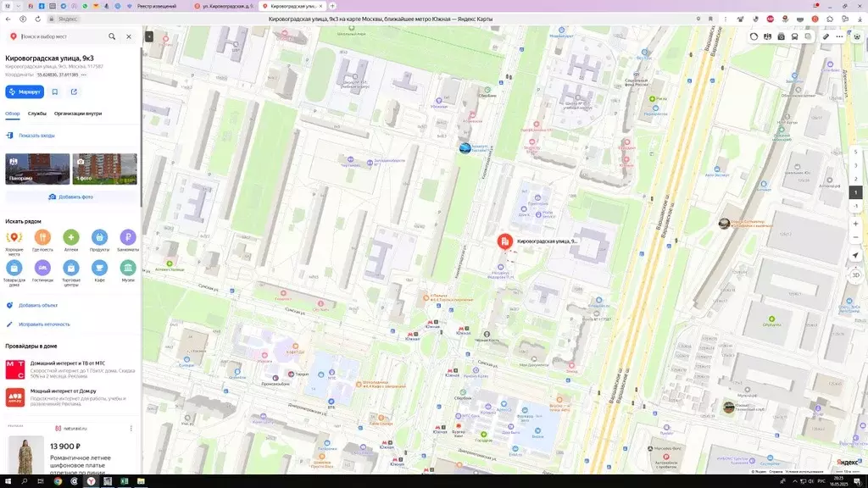Open a new browser tab

pyautogui.click(x=332, y=6)
